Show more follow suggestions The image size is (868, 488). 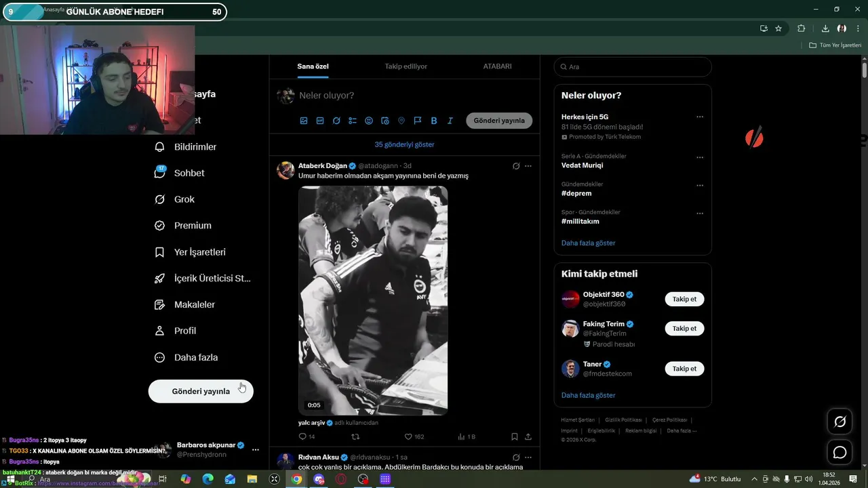point(588,395)
